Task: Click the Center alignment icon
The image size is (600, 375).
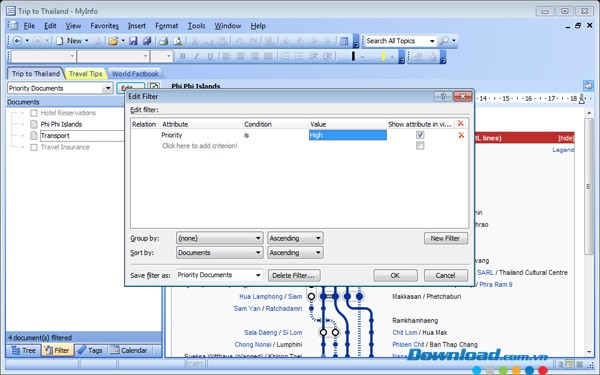Action: point(240,56)
